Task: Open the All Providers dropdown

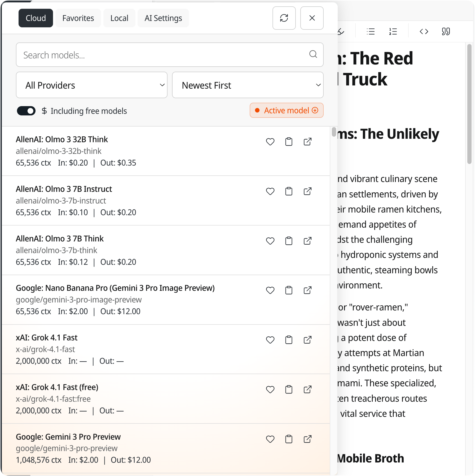Action: coord(92,85)
